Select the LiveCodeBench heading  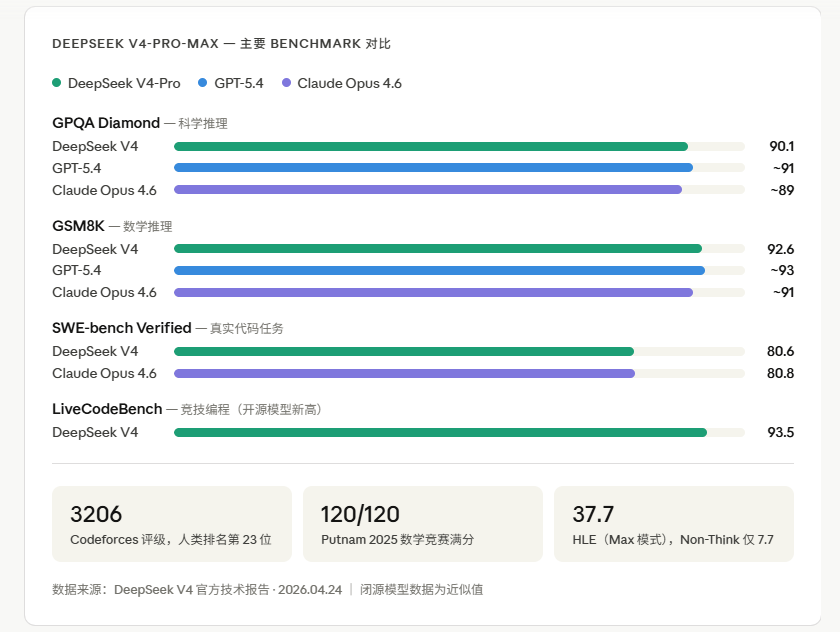107,409
